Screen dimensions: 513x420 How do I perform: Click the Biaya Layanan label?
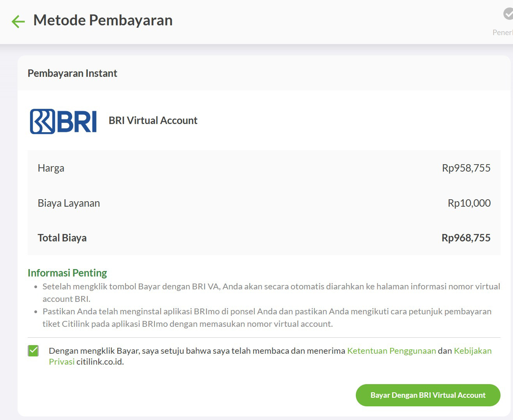coord(69,203)
